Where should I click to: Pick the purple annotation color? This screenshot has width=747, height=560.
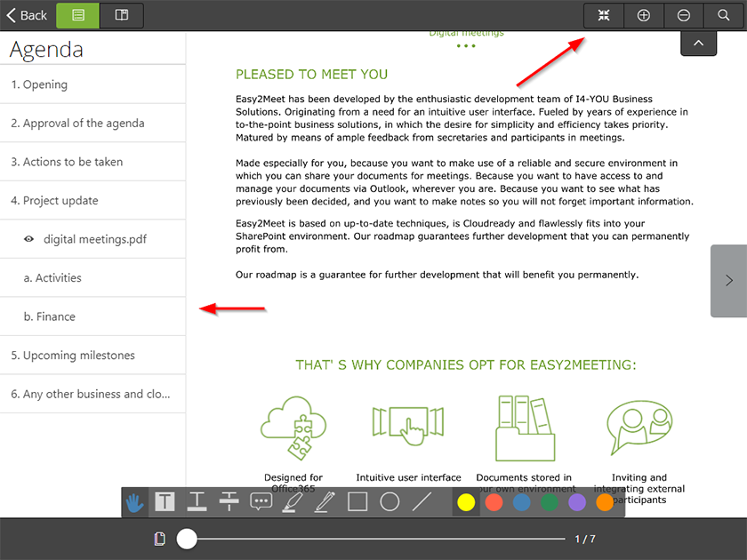click(577, 502)
